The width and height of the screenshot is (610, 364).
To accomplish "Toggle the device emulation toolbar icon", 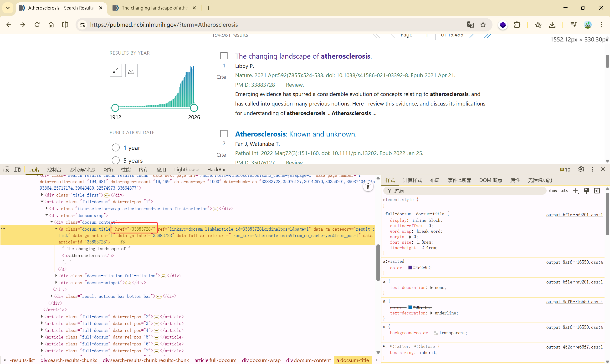I will [17, 169].
